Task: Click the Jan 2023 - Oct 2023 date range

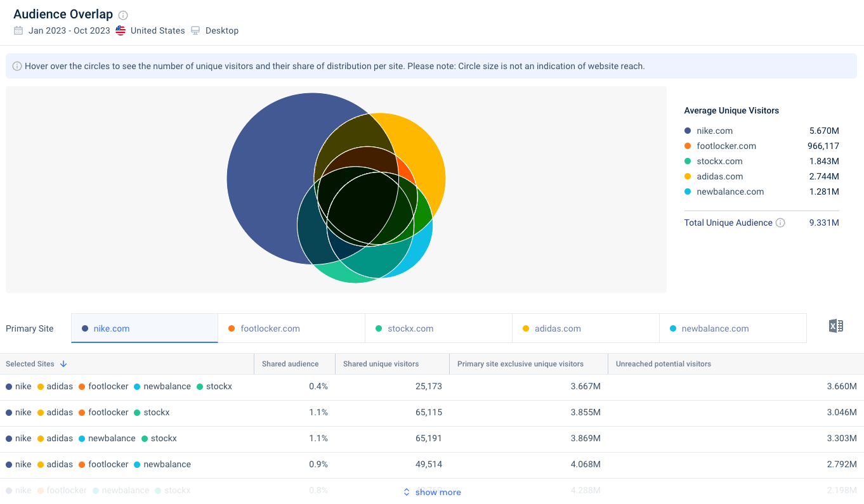Action: point(69,30)
